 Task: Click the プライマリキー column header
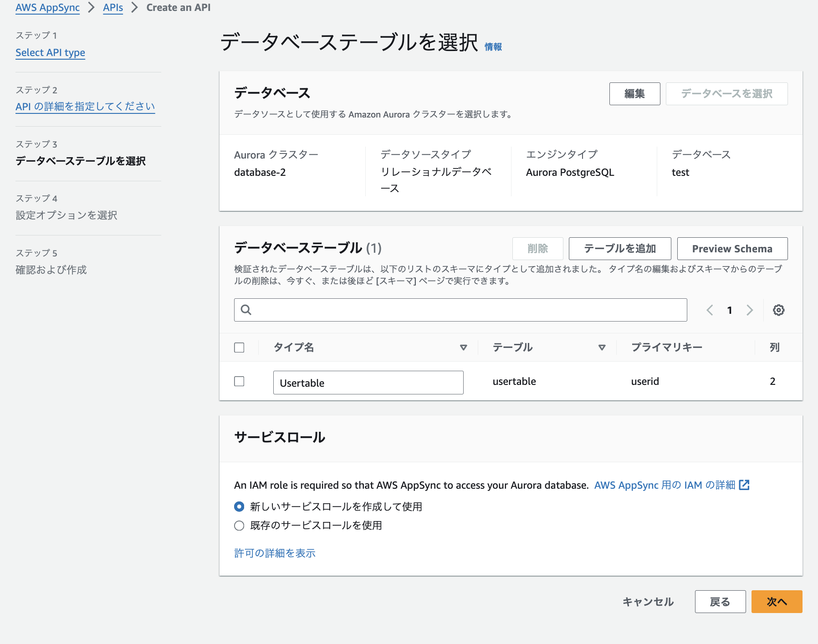pos(667,348)
